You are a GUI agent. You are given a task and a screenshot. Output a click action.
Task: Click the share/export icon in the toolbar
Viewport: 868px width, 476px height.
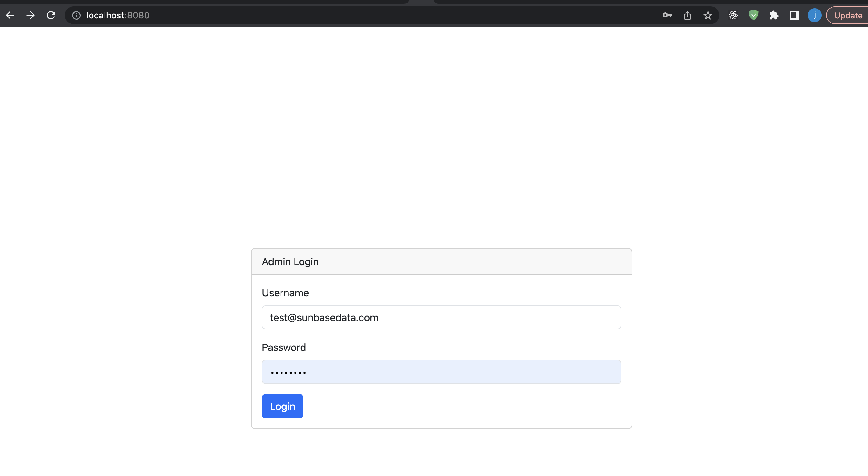tap(688, 15)
